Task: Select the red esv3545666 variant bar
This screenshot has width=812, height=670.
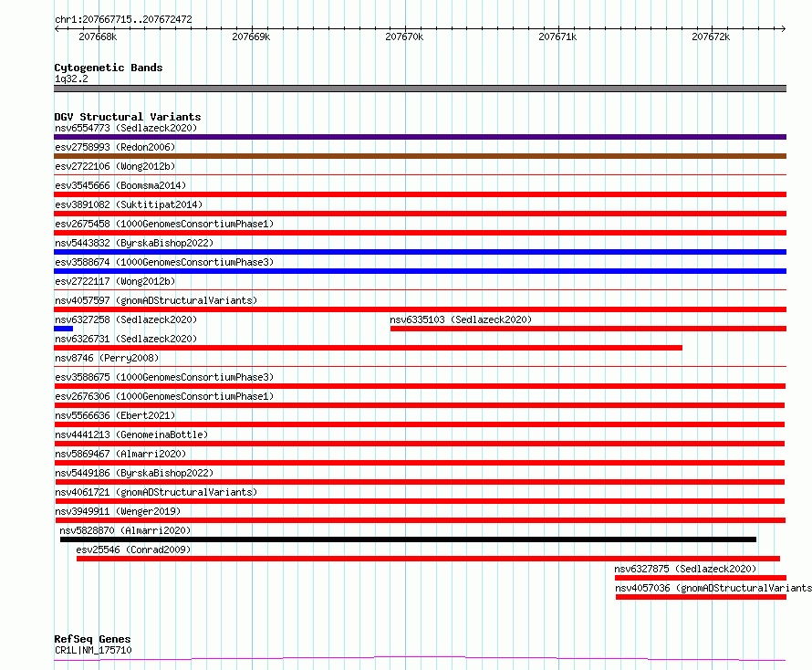Action: pyautogui.click(x=420, y=194)
